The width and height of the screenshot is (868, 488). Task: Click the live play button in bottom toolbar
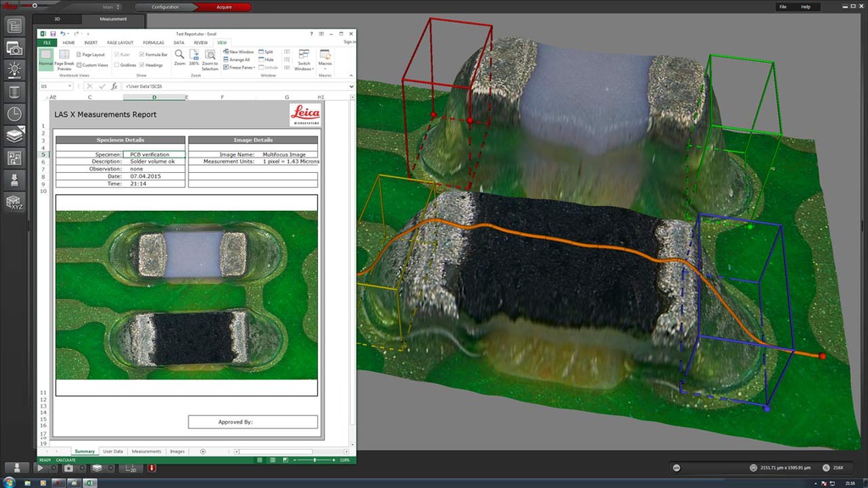click(x=40, y=468)
